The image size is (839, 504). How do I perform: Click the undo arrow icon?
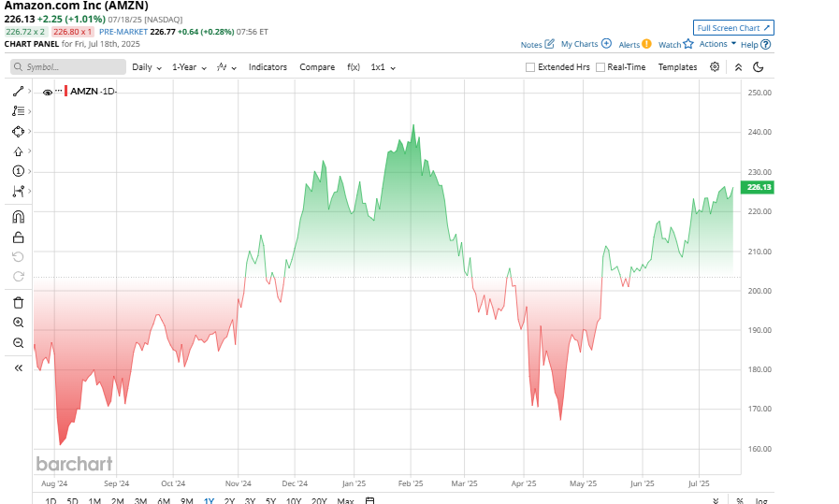tap(18, 257)
